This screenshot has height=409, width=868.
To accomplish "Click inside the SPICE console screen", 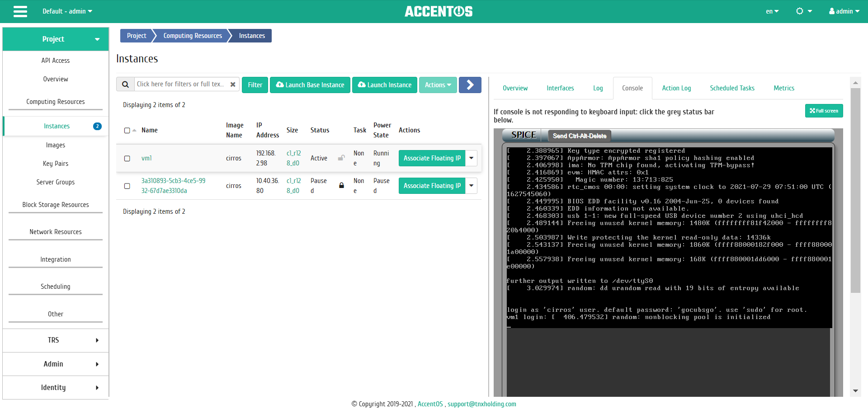I will (x=669, y=237).
